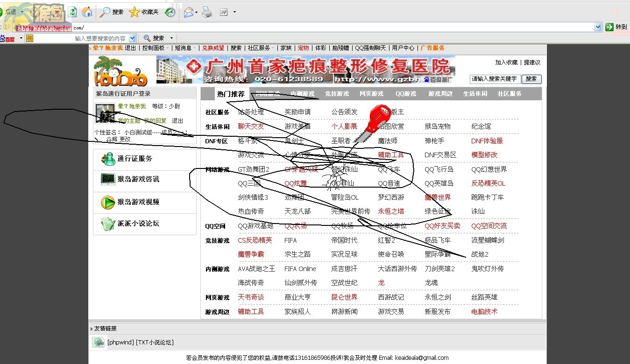Open browser History clock icon

coord(170,13)
